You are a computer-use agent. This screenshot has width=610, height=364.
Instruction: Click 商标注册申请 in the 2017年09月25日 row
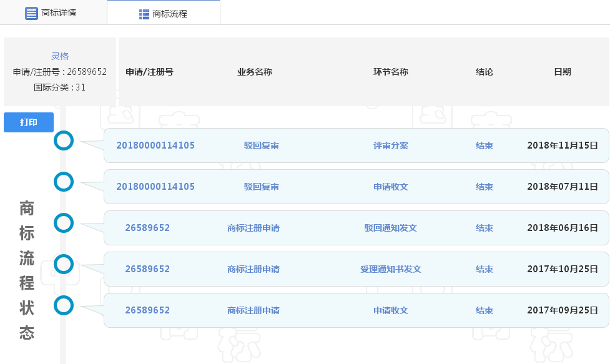(253, 310)
